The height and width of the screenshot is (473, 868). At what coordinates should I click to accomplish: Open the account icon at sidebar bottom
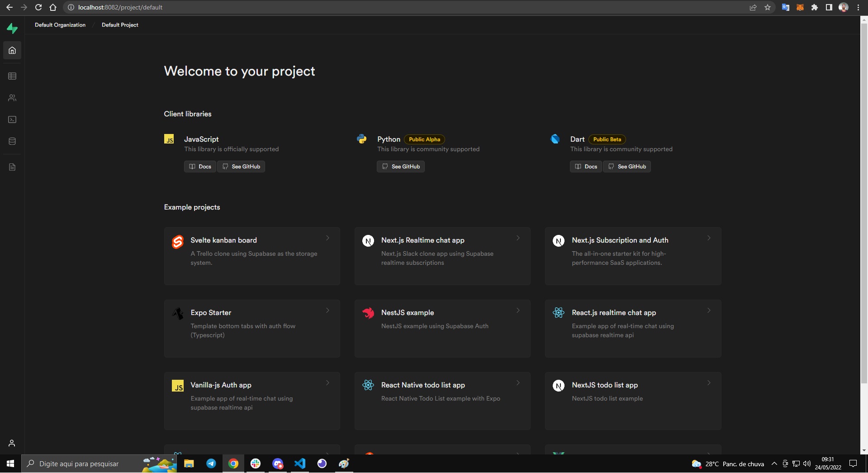pos(12,443)
